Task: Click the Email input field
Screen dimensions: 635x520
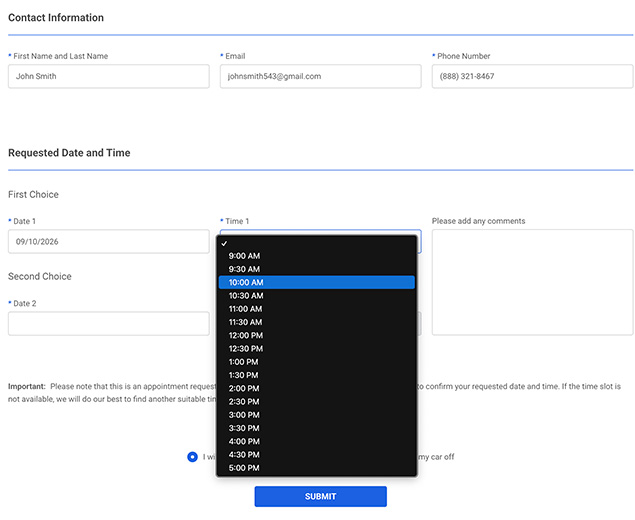Action: coord(320,76)
